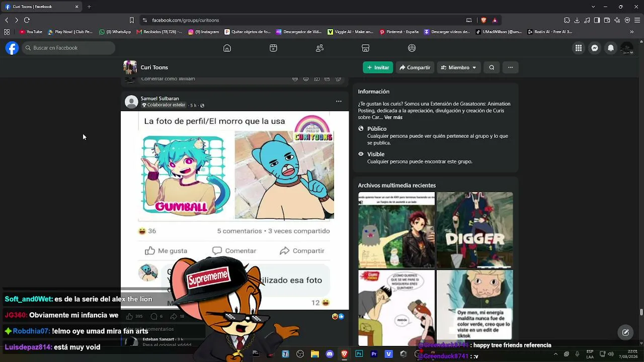644x362 pixels.
Task: Open the Marketplace icon in Facebook nav
Action: tap(366, 48)
